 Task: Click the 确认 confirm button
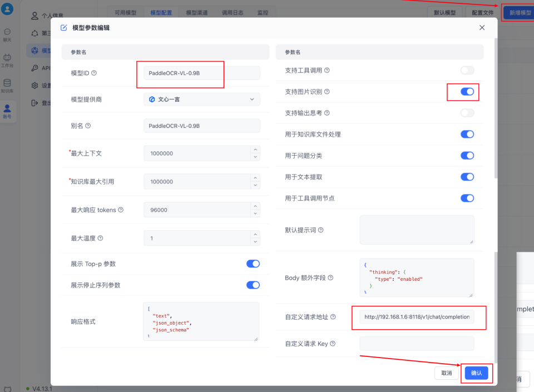[x=476, y=374]
